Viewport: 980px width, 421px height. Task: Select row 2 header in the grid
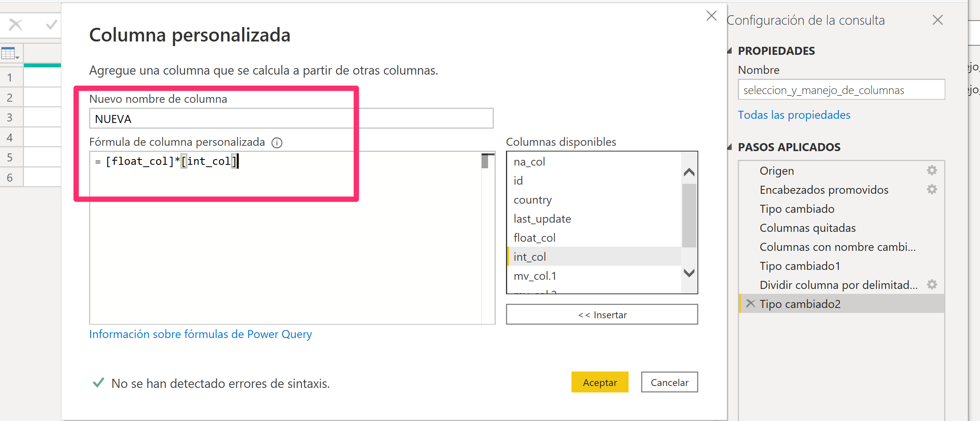tap(11, 97)
